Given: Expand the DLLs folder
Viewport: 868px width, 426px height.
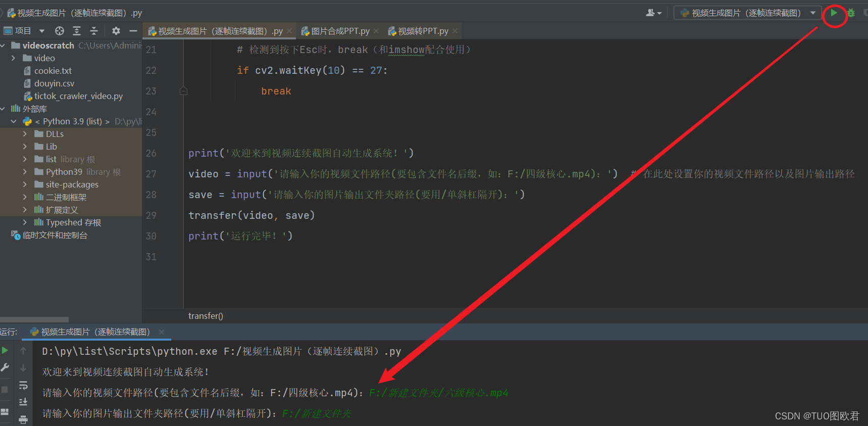Looking at the screenshot, I should click(25, 134).
